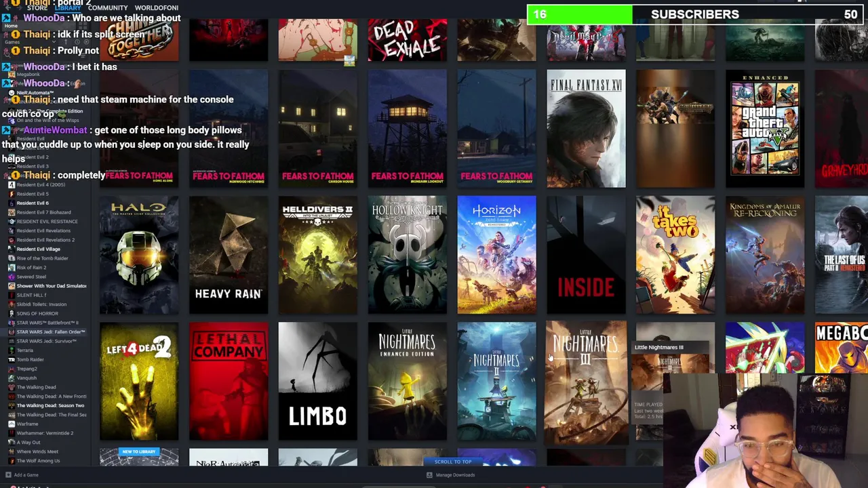The height and width of the screenshot is (488, 868).
Task: Open Manage Downloads
Action: (455, 475)
